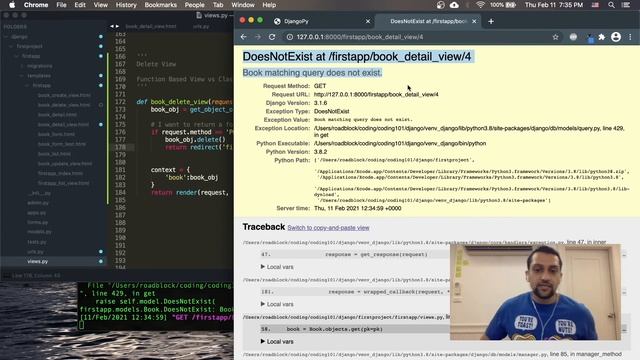The image size is (640, 360).
Task: Click traceback line 58 Book.objects.get code
Action: [x=334, y=329]
